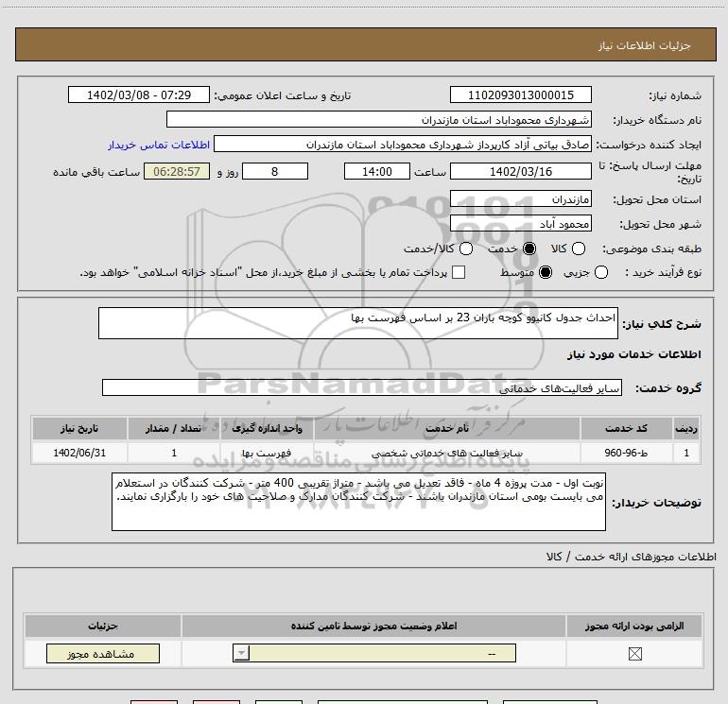The width and height of the screenshot is (728, 704).
Task: Select the خدمت radio button
Action: (x=529, y=249)
